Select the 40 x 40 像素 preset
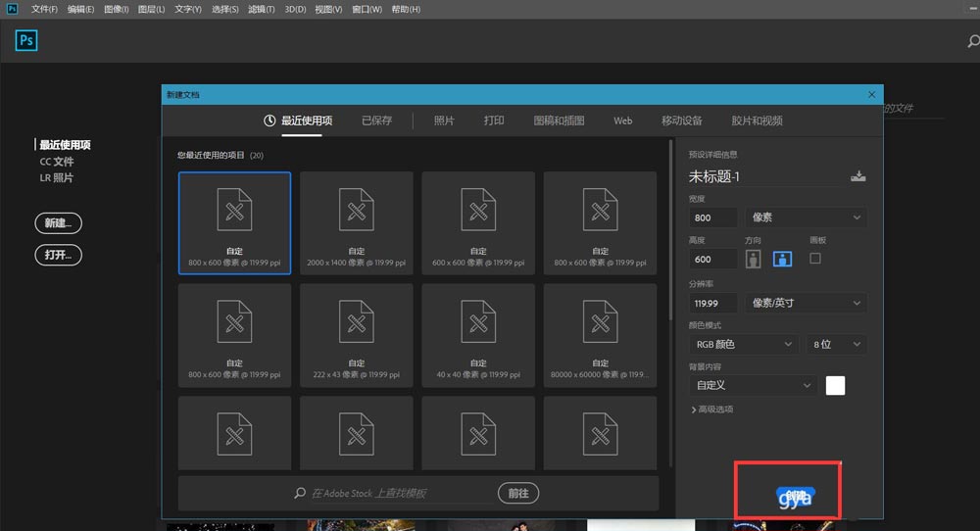This screenshot has width=980, height=531. point(478,335)
